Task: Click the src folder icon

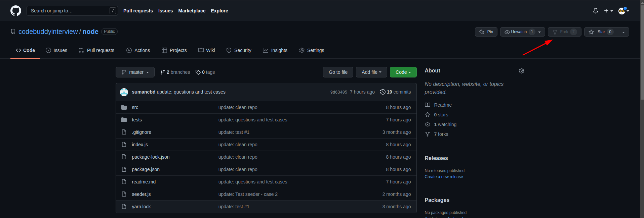Action: tap(124, 107)
